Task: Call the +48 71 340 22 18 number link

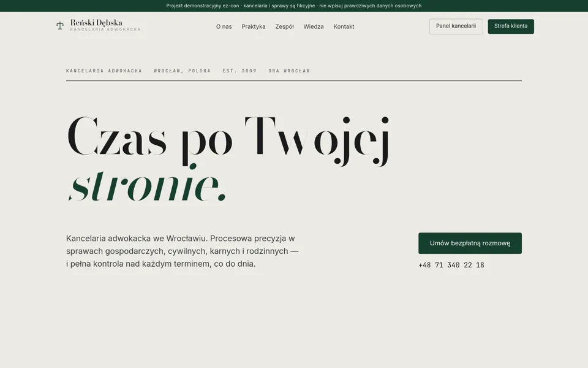Action: pyautogui.click(x=451, y=265)
